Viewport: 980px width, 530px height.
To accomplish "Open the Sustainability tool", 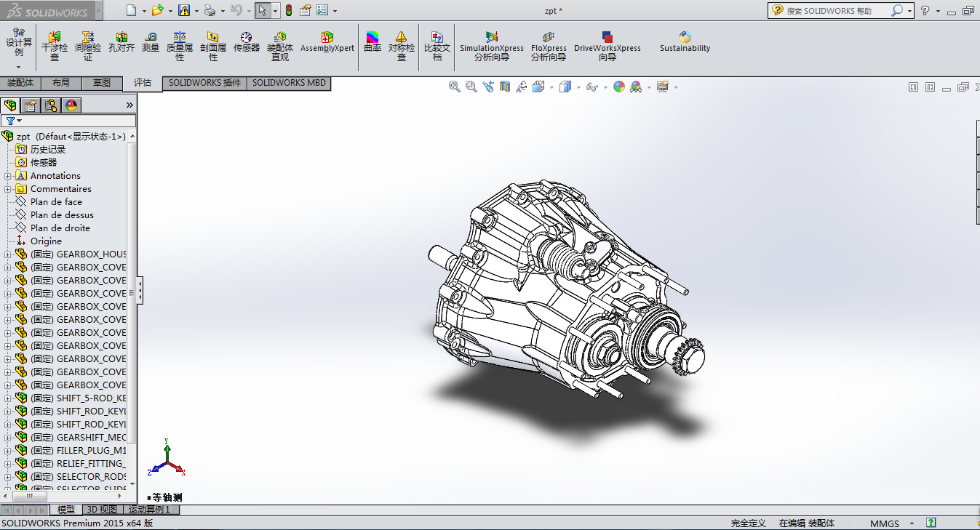I will (685, 42).
